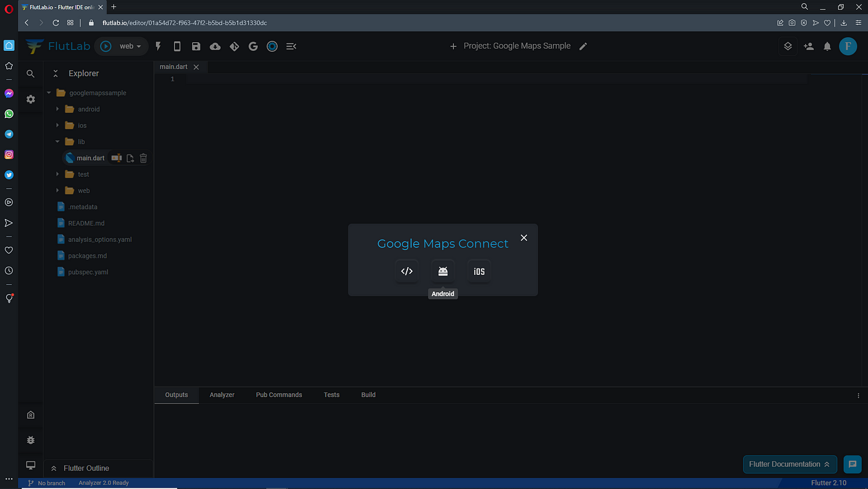Switch to the Build tab
Image resolution: width=868 pixels, height=489 pixels.
tap(368, 395)
